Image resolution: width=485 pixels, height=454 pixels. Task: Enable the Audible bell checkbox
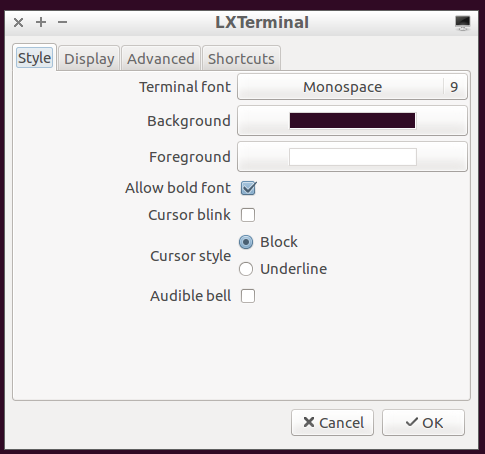248,296
